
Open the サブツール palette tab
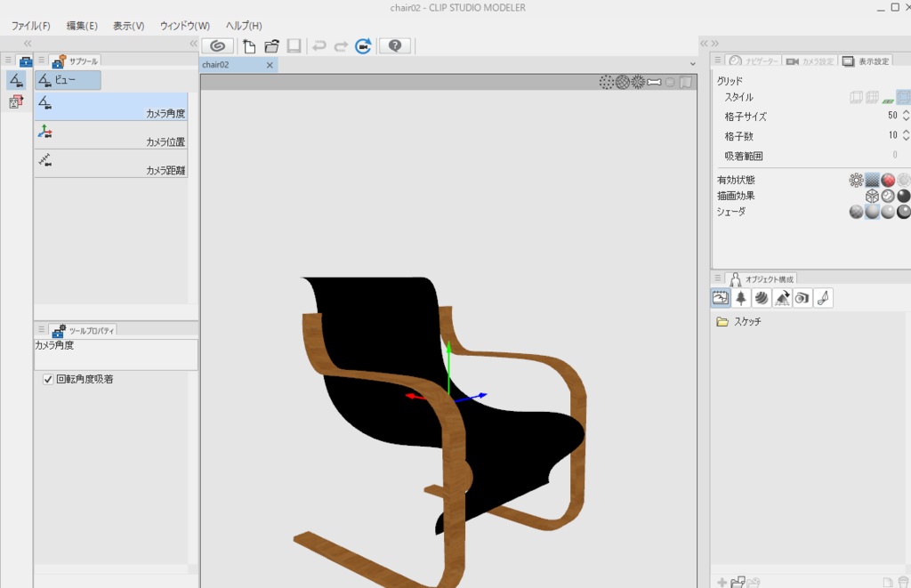tap(77, 61)
